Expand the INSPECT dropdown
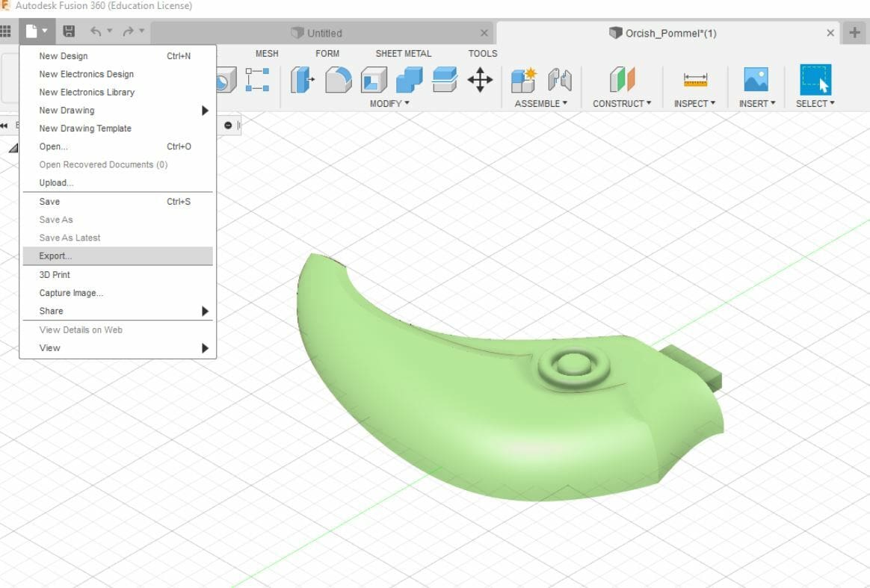Screen dimensions: 870x588 [x=694, y=104]
